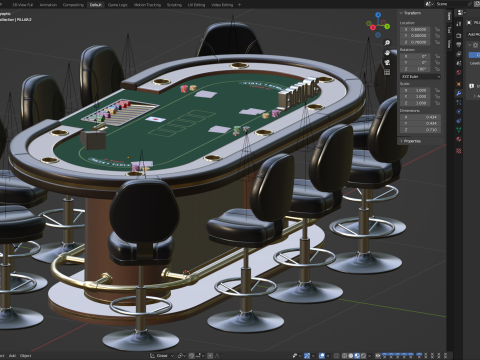480x360 pixels.
Task: Click the Location X value field
Action: point(415,29)
